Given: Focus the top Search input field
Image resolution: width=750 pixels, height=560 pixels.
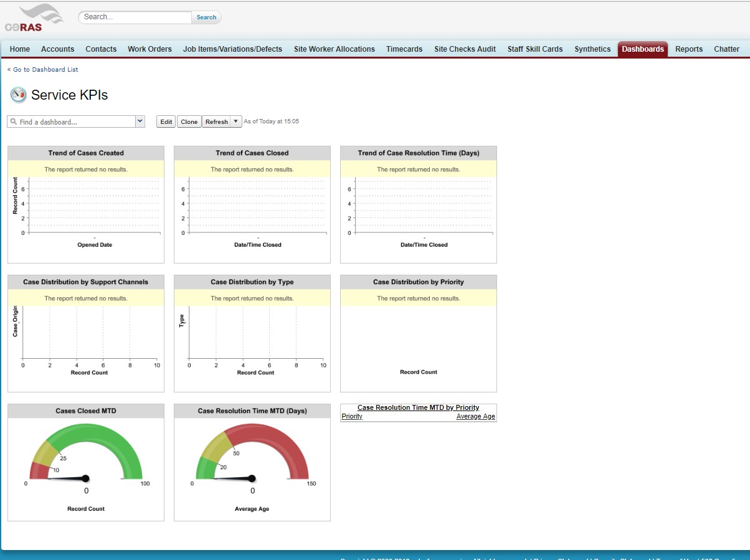Looking at the screenshot, I should pos(135,17).
